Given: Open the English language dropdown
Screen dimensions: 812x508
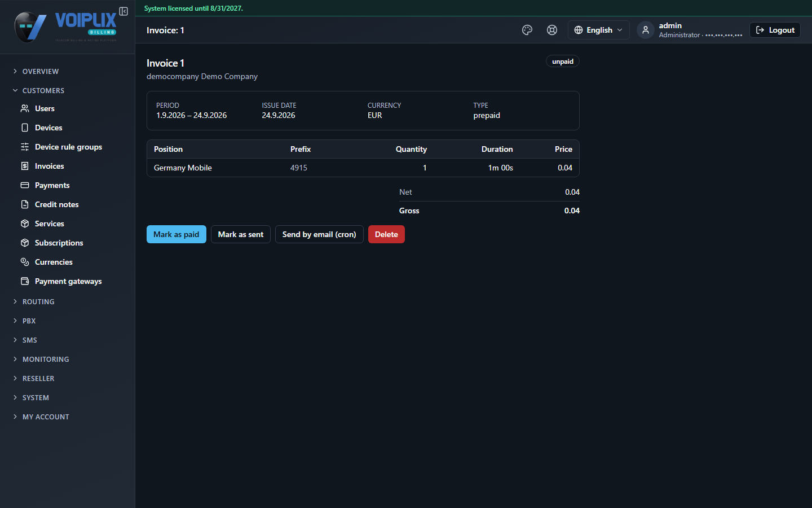Looking at the screenshot, I should click(x=598, y=30).
